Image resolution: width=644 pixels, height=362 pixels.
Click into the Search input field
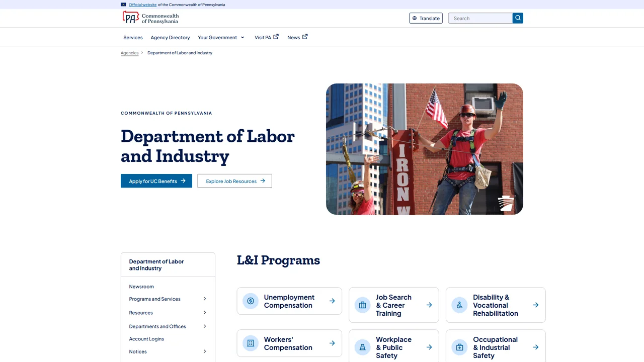pos(480,18)
